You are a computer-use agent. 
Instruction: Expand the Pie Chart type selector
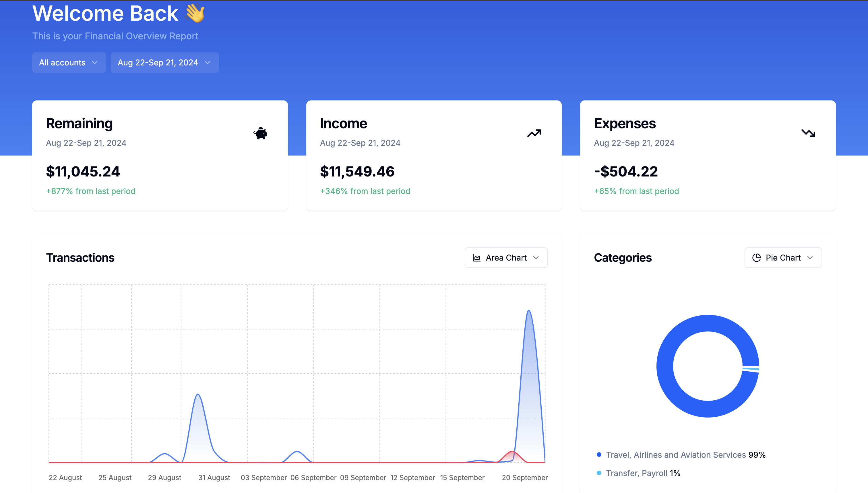tap(783, 258)
